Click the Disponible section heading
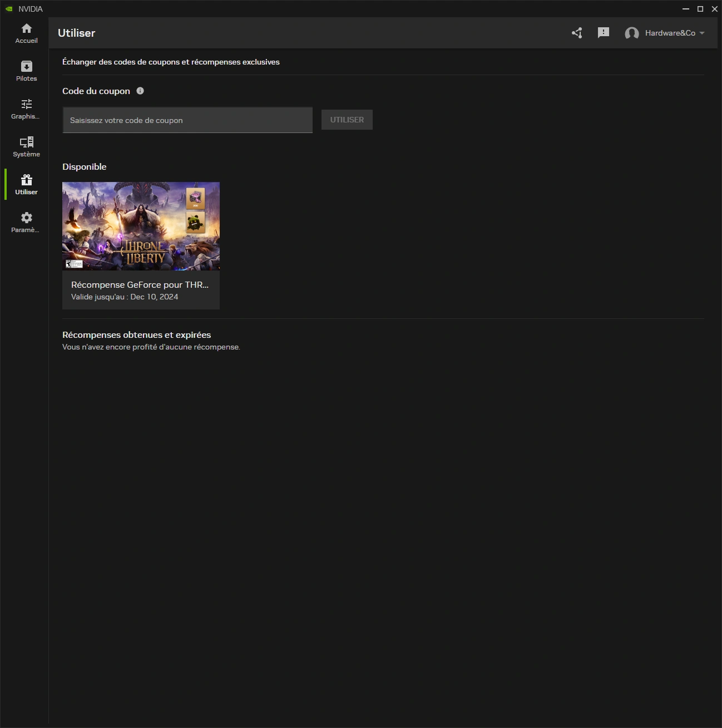Image resolution: width=722 pixels, height=728 pixels. 84,166
